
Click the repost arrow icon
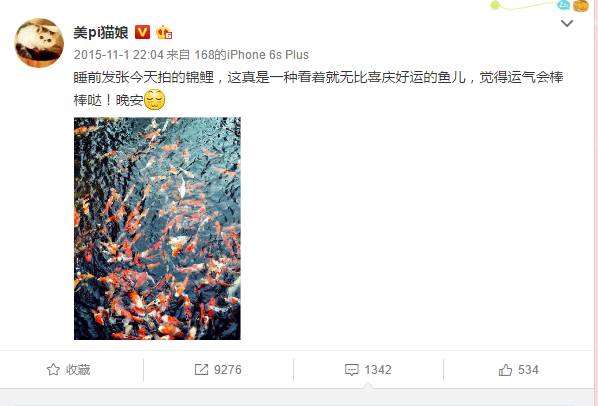(x=201, y=369)
